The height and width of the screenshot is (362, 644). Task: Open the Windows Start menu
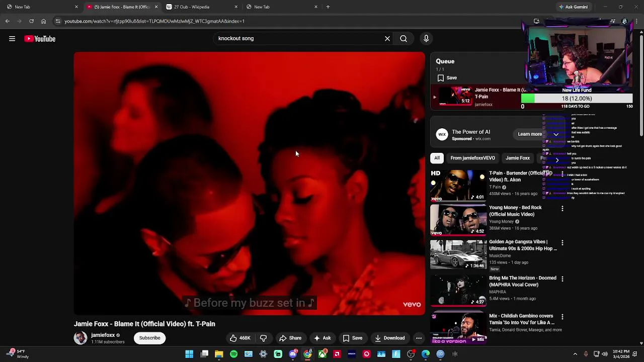pyautogui.click(x=189, y=354)
